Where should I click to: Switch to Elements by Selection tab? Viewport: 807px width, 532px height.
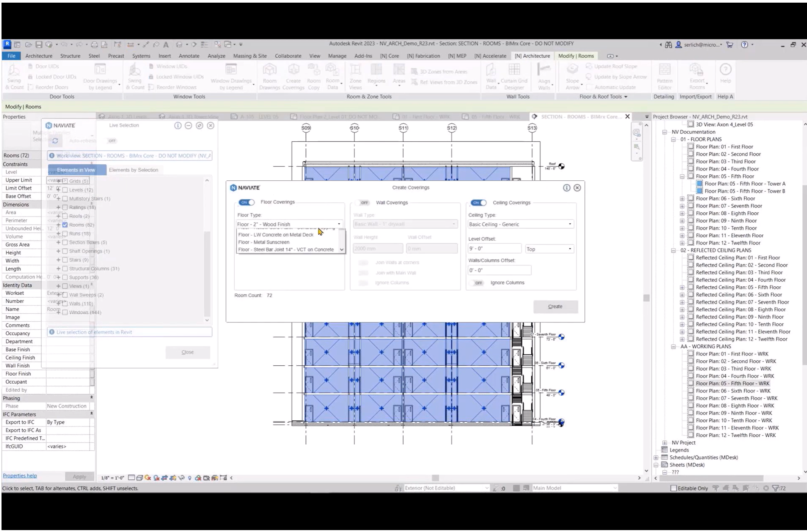[x=133, y=170]
